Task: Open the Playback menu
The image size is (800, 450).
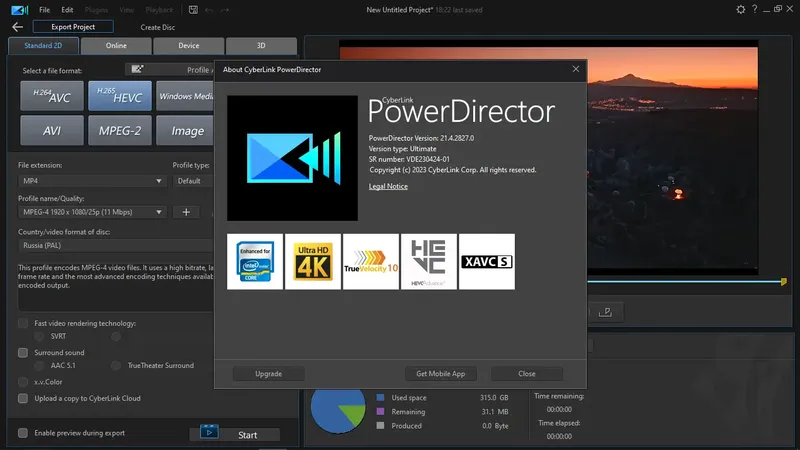Action: tap(159, 10)
